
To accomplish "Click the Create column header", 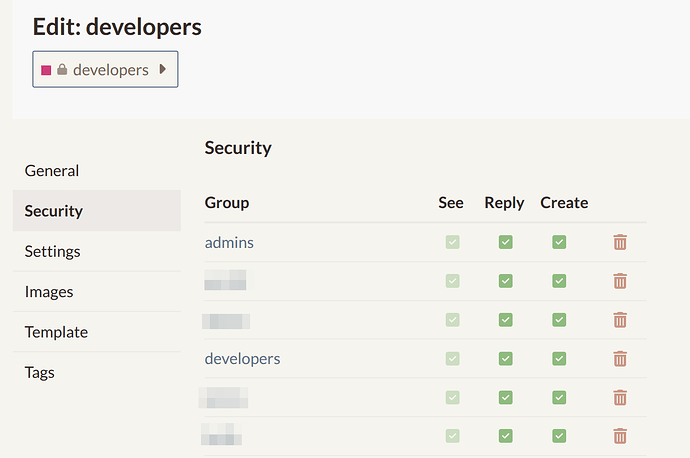I will (564, 203).
